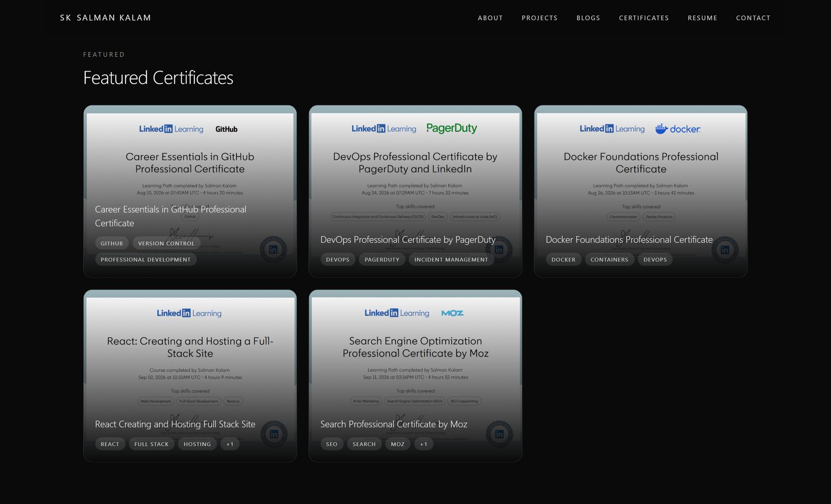
Task: Click the date line reading Aug 24, 2026 at 07:29AM UTC
Action: point(415,193)
